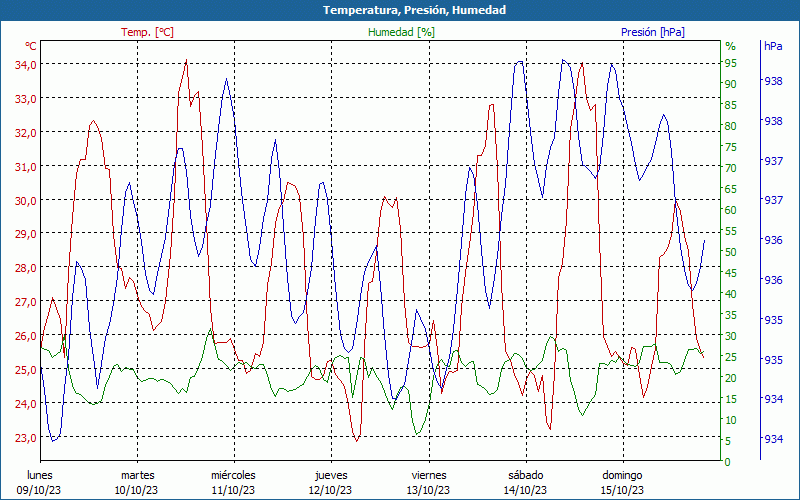Click the "martes" day label
Screen dimensions: 800x500
coord(137,475)
